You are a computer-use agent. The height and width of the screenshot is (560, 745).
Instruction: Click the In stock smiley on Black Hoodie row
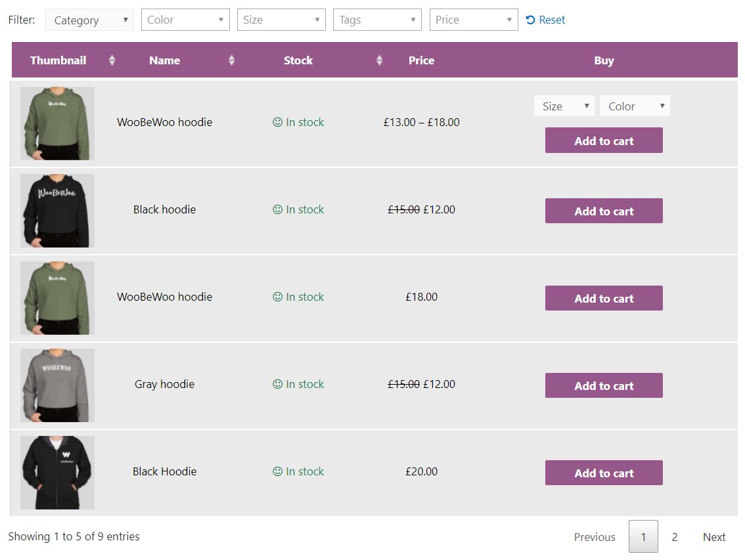(x=277, y=471)
